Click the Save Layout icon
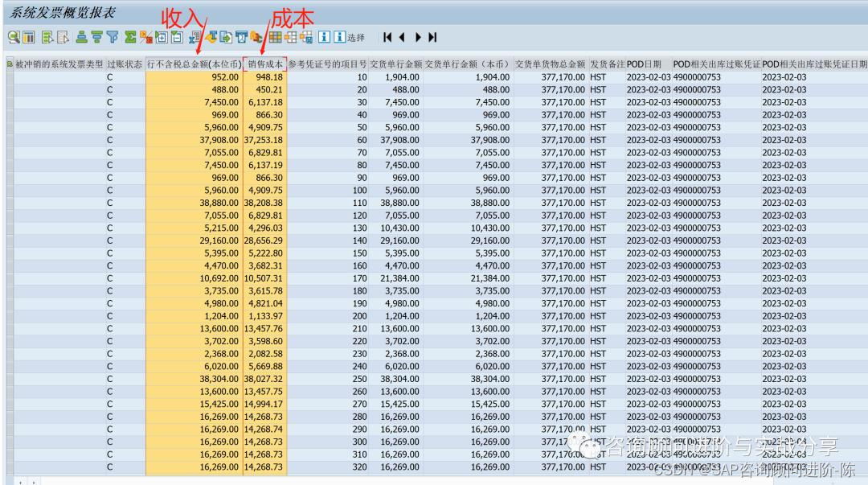The width and height of the screenshot is (868, 485). click(306, 36)
